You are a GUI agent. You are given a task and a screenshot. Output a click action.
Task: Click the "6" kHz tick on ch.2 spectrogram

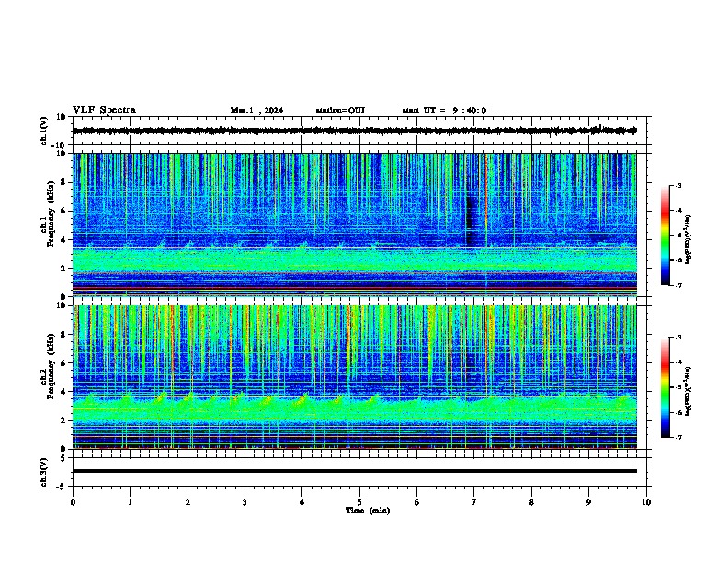pyautogui.click(x=64, y=363)
